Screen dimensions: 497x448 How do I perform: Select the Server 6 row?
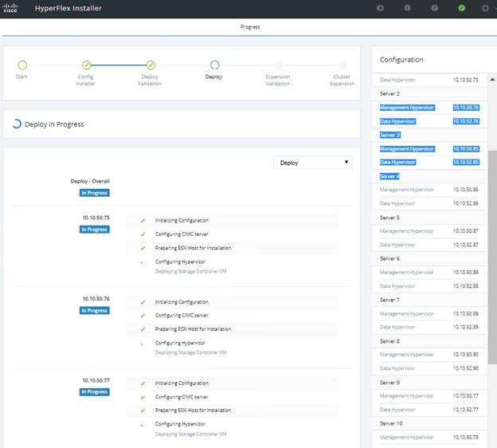click(429, 258)
